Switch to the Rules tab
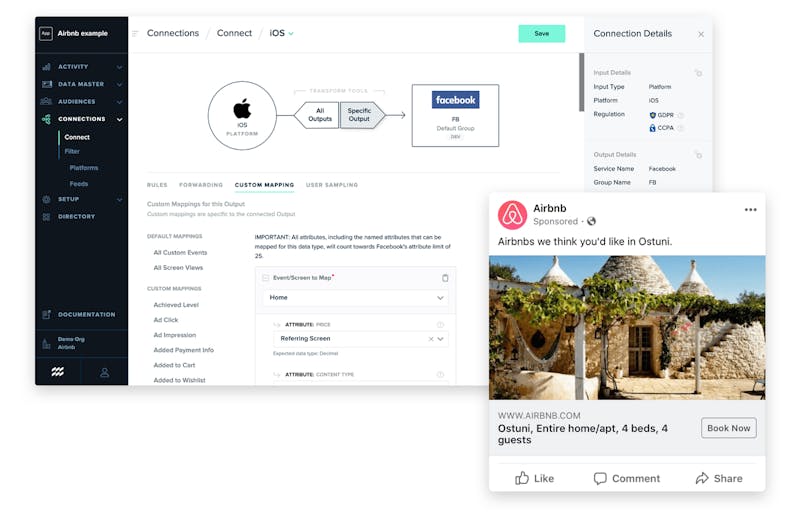 point(157,185)
